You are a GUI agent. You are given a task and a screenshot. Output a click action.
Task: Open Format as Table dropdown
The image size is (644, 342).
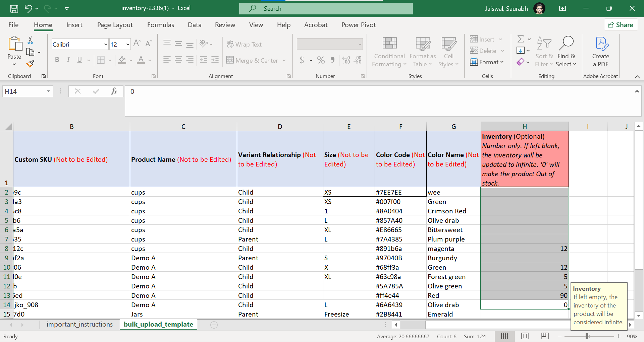[423, 52]
